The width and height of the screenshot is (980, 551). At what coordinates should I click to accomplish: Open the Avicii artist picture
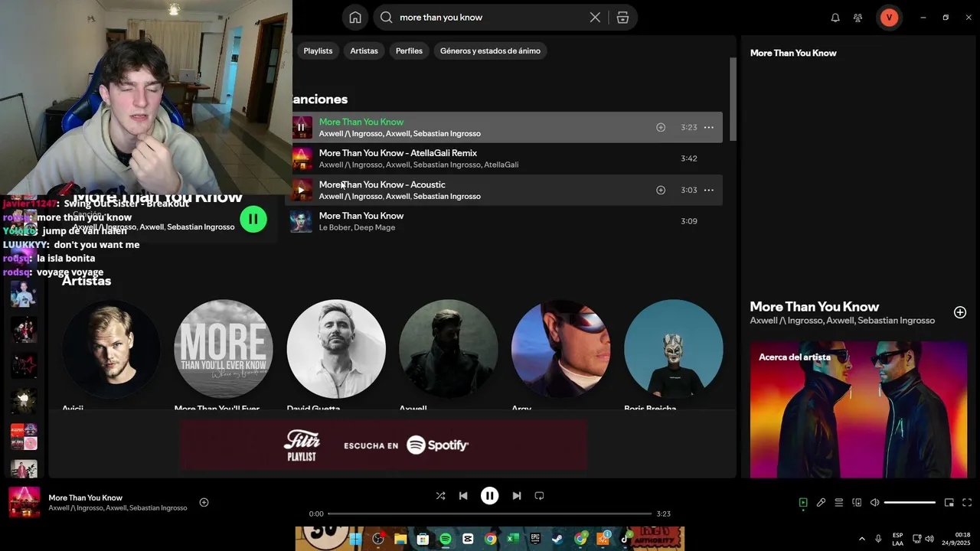click(111, 349)
